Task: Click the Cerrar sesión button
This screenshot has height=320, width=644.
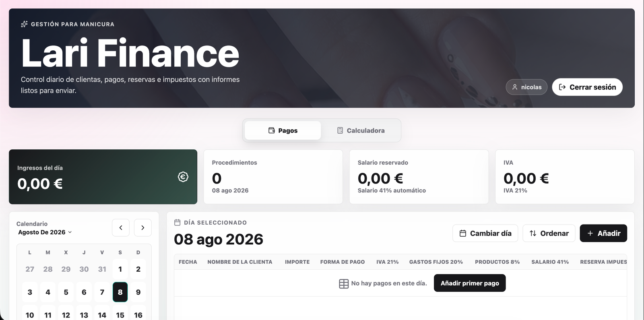Action: coord(587,87)
